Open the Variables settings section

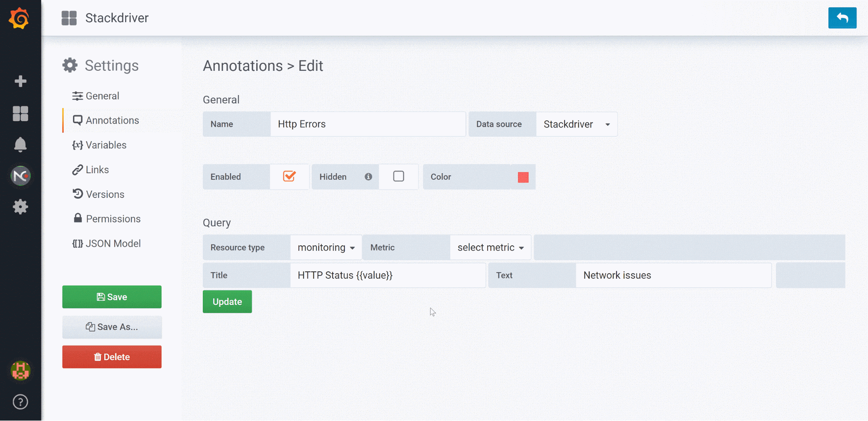(99, 145)
